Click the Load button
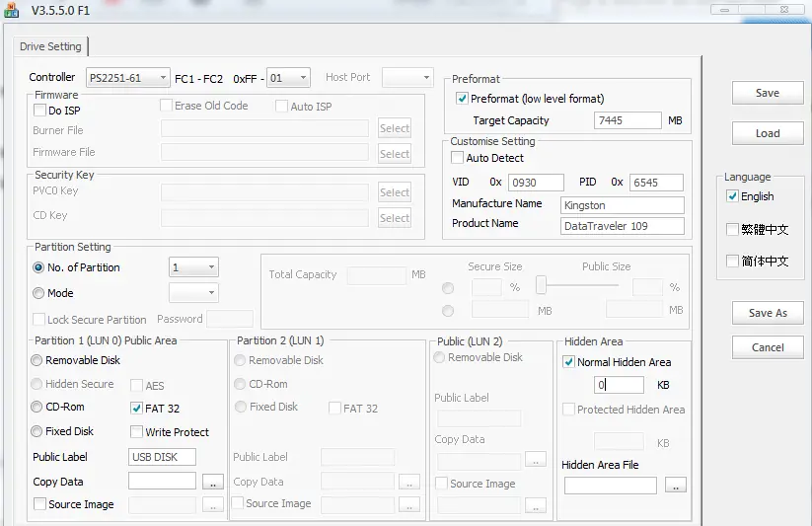This screenshot has height=526, width=812. 768,133
